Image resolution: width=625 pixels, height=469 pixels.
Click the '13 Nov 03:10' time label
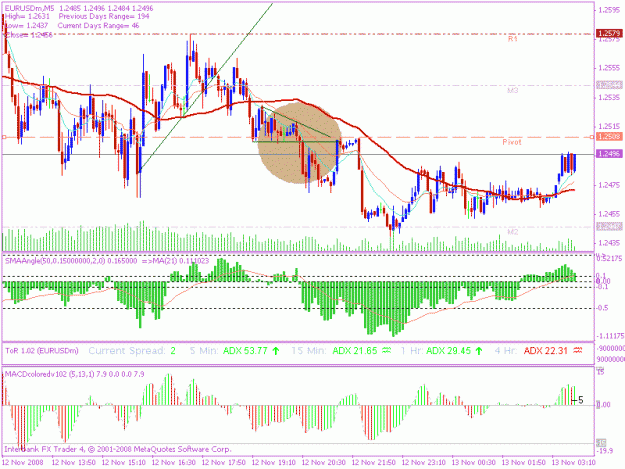(574, 463)
